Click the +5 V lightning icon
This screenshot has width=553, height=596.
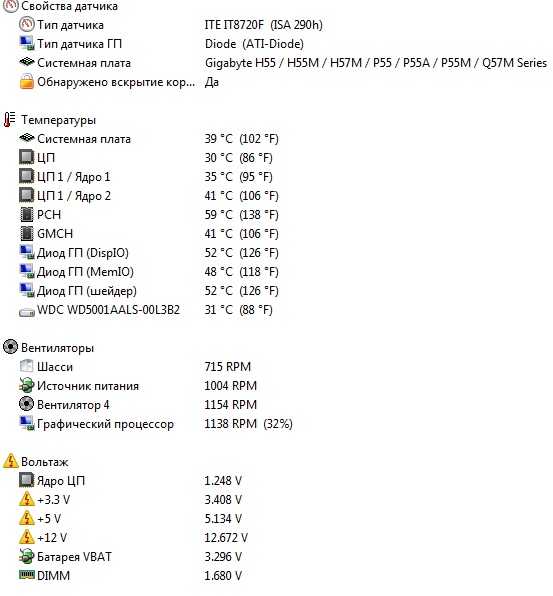click(27, 518)
